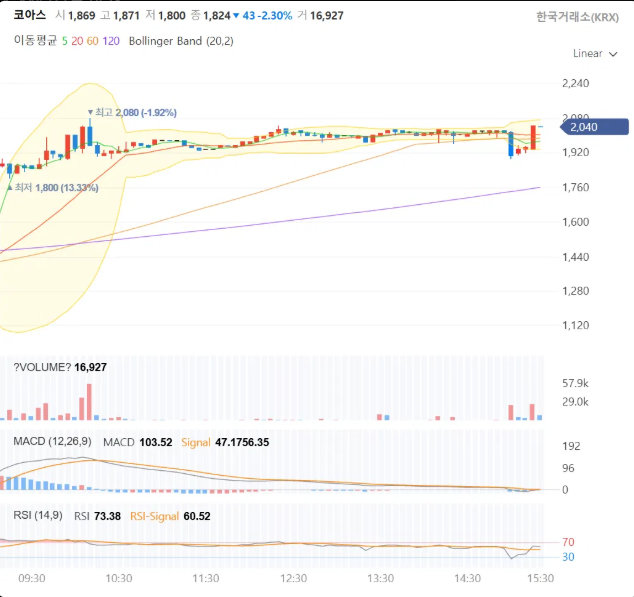Click the 15:30 time axis label
Screen dimensions: 634x597
click(x=541, y=578)
